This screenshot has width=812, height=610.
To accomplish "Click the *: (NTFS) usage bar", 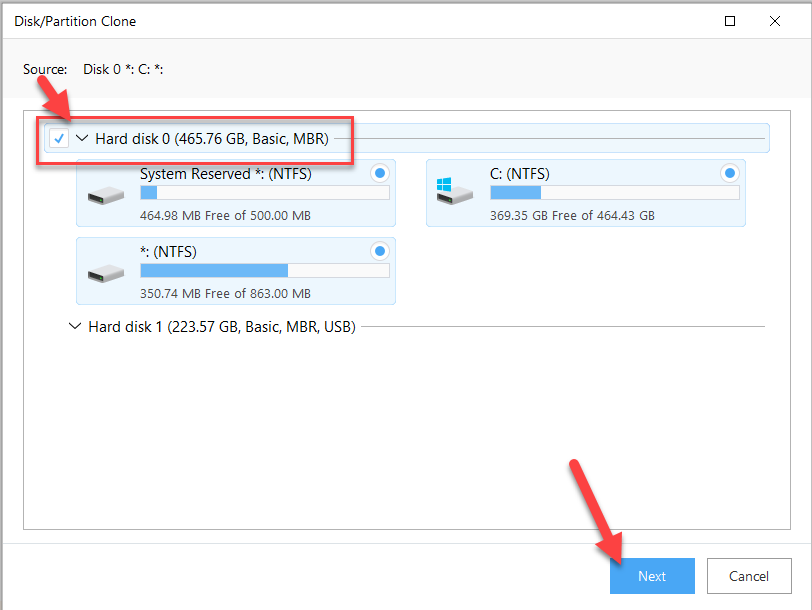I will (265, 270).
